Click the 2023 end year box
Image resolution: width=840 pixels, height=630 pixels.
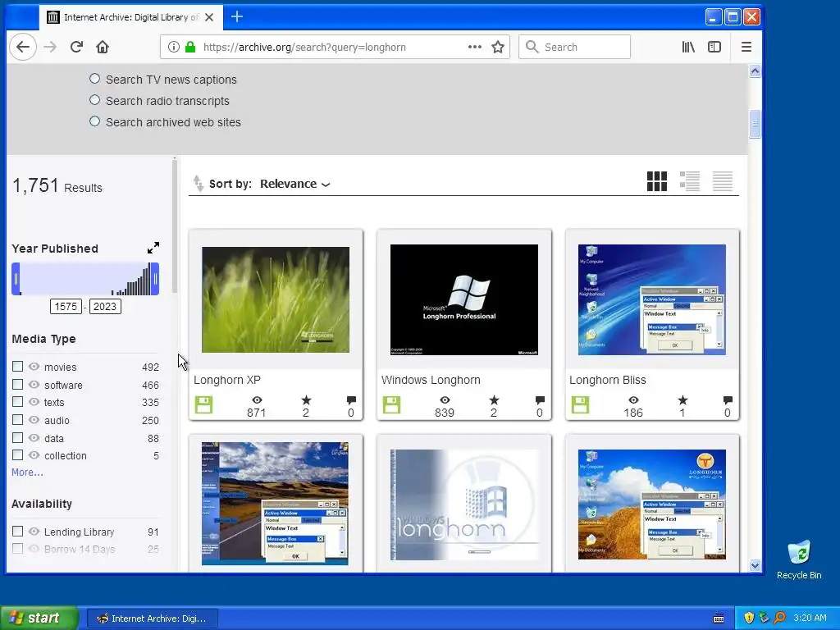(105, 307)
